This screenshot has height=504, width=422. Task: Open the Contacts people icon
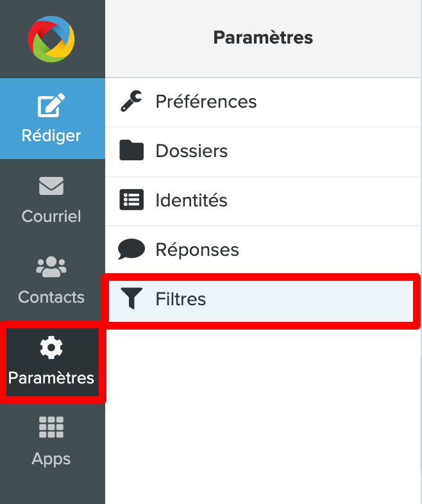(x=51, y=267)
